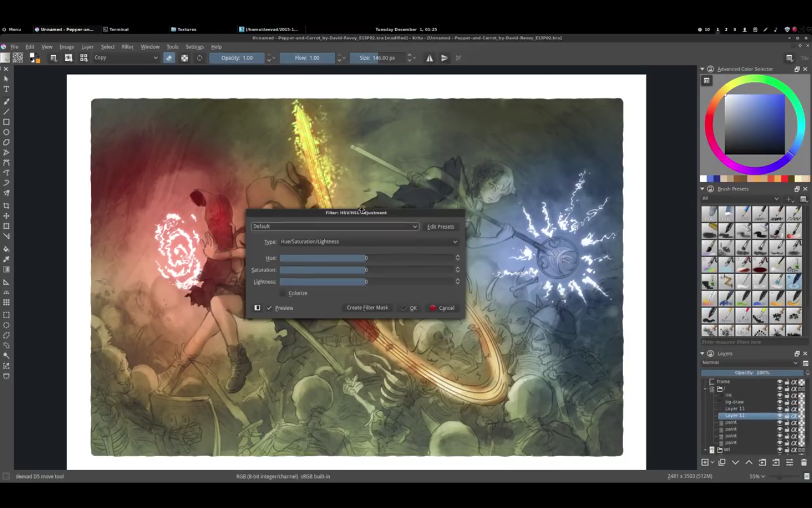
Task: Open the File menu
Action: pos(14,47)
